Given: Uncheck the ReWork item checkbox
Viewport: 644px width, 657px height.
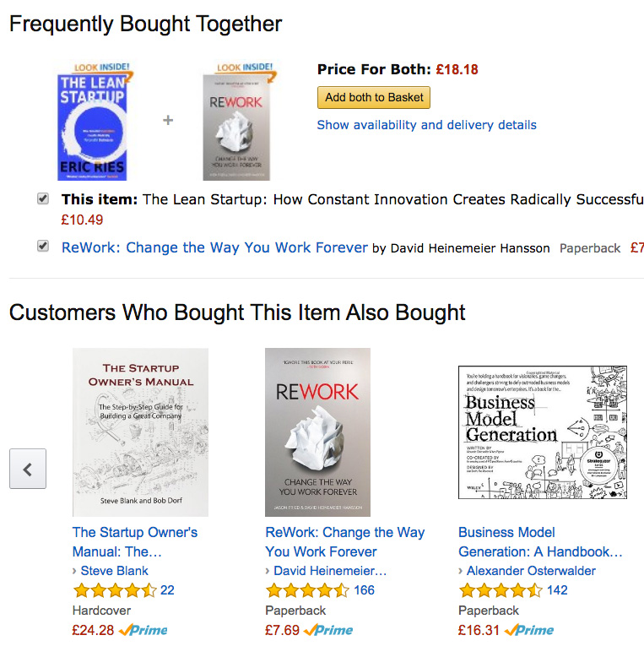Looking at the screenshot, I should [43, 247].
